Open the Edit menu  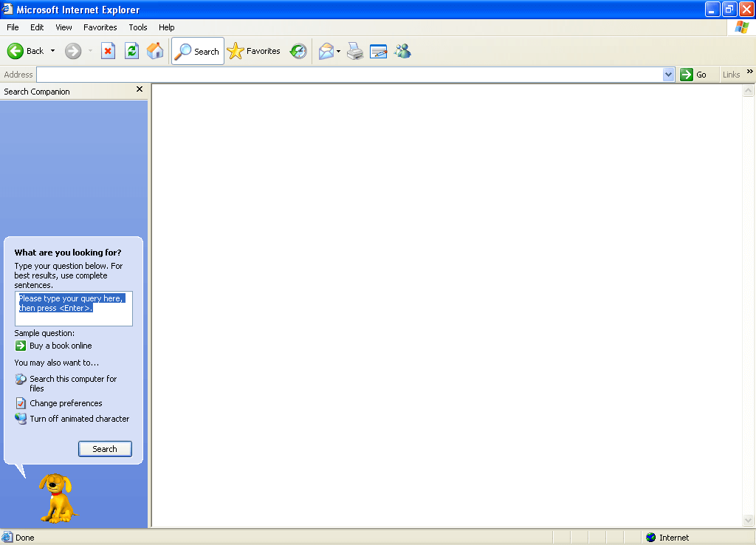point(37,27)
